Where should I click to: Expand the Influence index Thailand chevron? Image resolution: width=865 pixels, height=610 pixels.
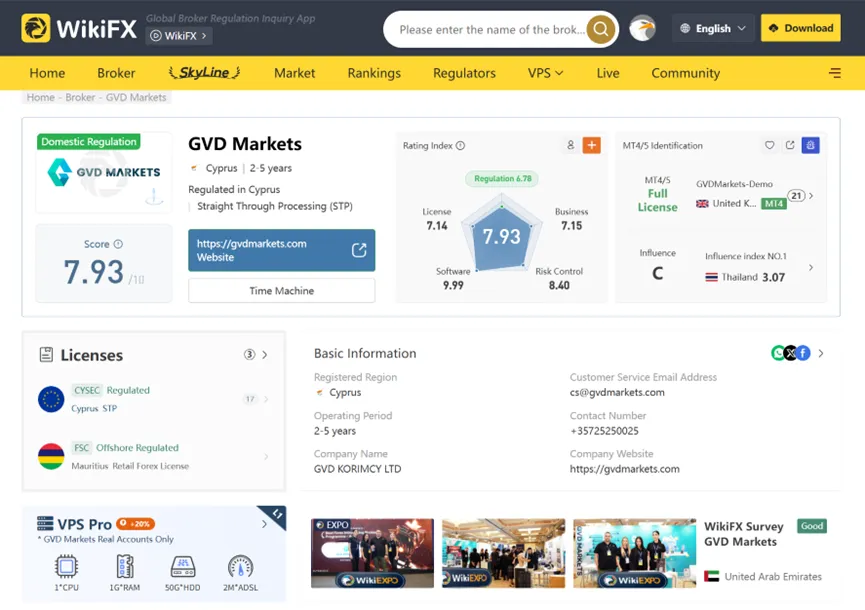(811, 267)
